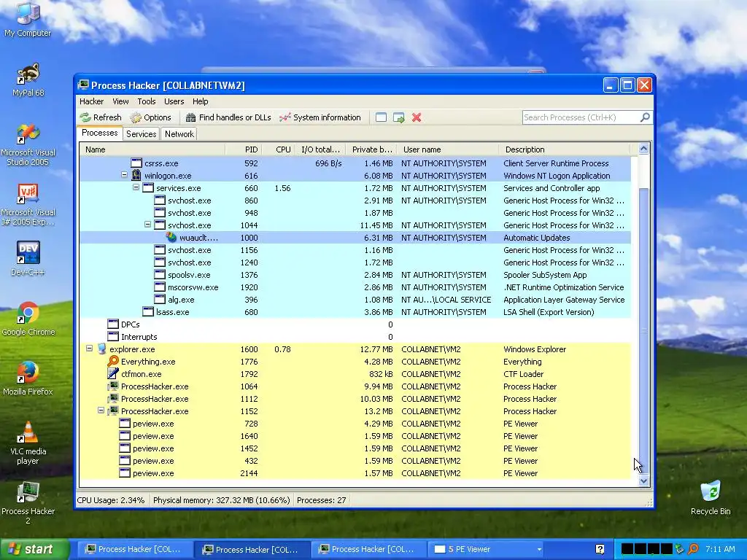Viewport: 747px width, 560px height.
Task: Collapse ProcessHacker.exe PID 1152 node
Action: click(x=101, y=411)
